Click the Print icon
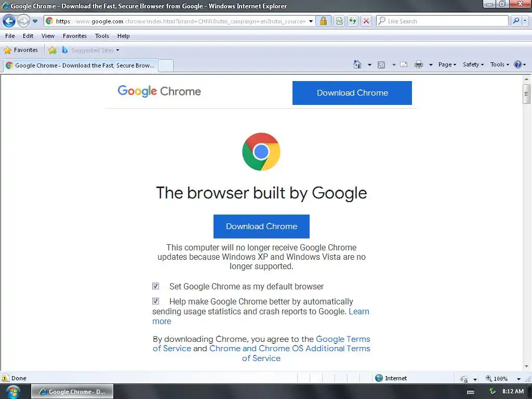This screenshot has width=532, height=399. point(419,64)
